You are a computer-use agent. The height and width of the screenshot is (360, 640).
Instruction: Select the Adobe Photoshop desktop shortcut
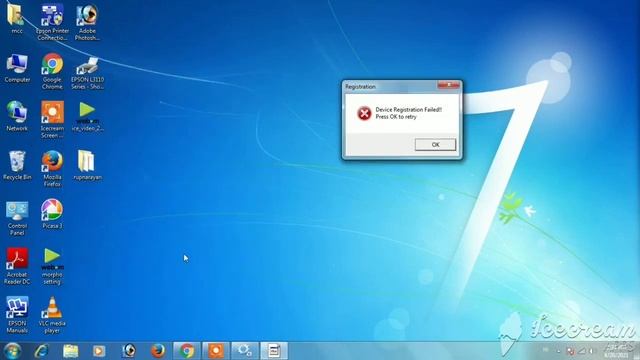(x=87, y=22)
